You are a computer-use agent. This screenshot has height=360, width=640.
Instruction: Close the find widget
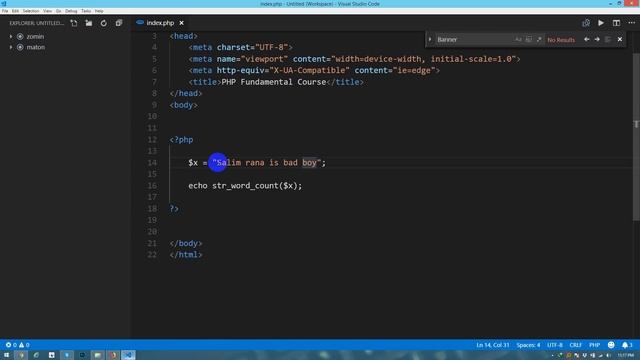click(620, 40)
